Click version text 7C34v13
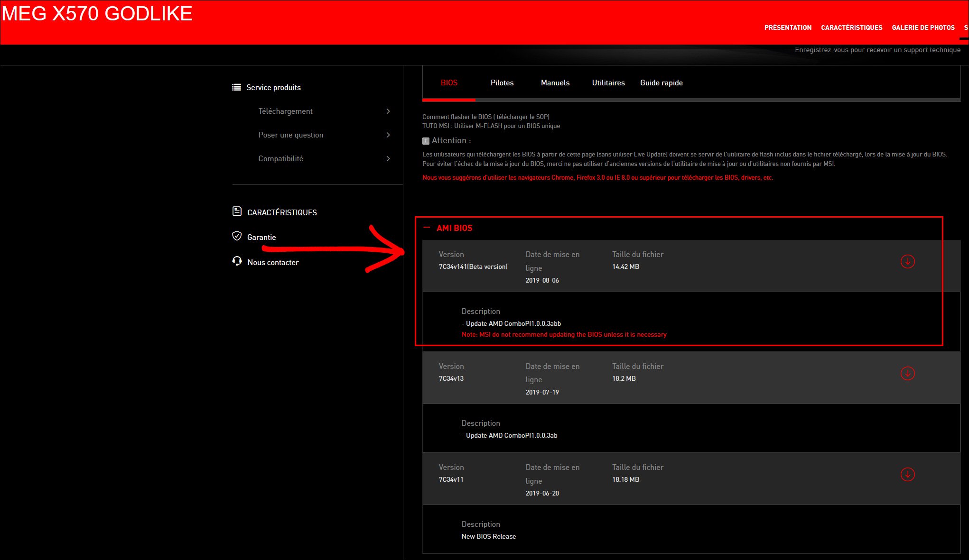Viewport: 969px width, 560px height. coord(451,378)
